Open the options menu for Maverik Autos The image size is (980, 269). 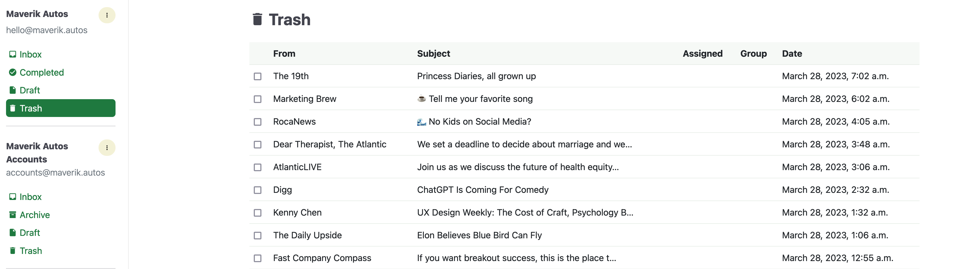tap(107, 15)
